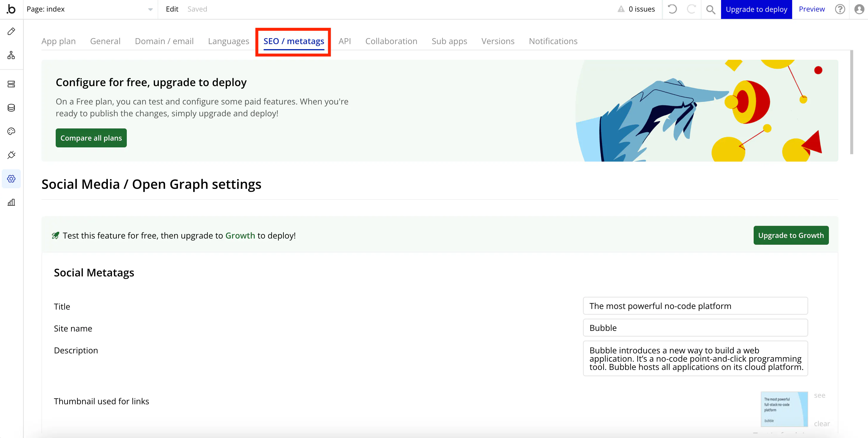The height and width of the screenshot is (438, 868).
Task: Click into the Description text area
Action: 695,358
